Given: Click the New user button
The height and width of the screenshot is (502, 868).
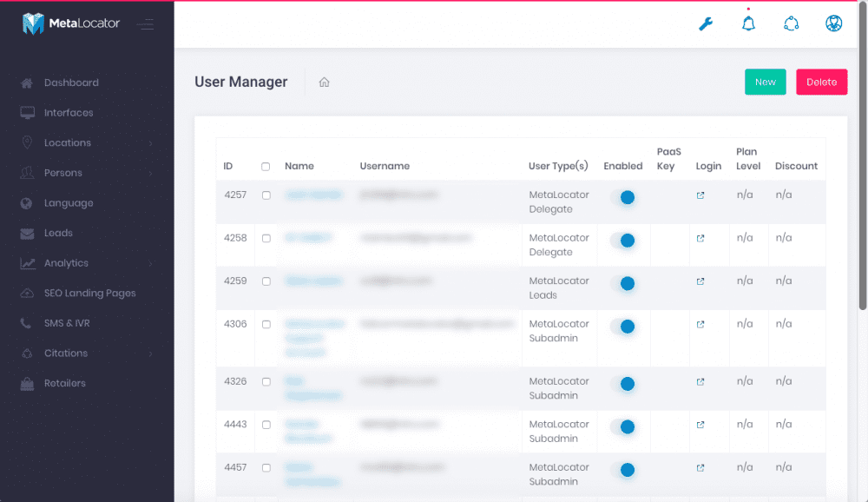Looking at the screenshot, I should 765,82.
